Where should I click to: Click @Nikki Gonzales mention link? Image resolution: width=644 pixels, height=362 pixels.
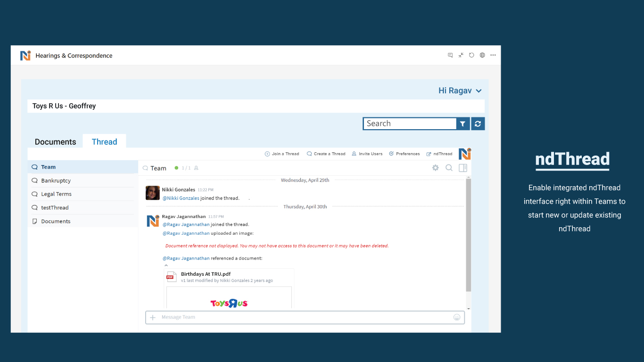coord(181,198)
